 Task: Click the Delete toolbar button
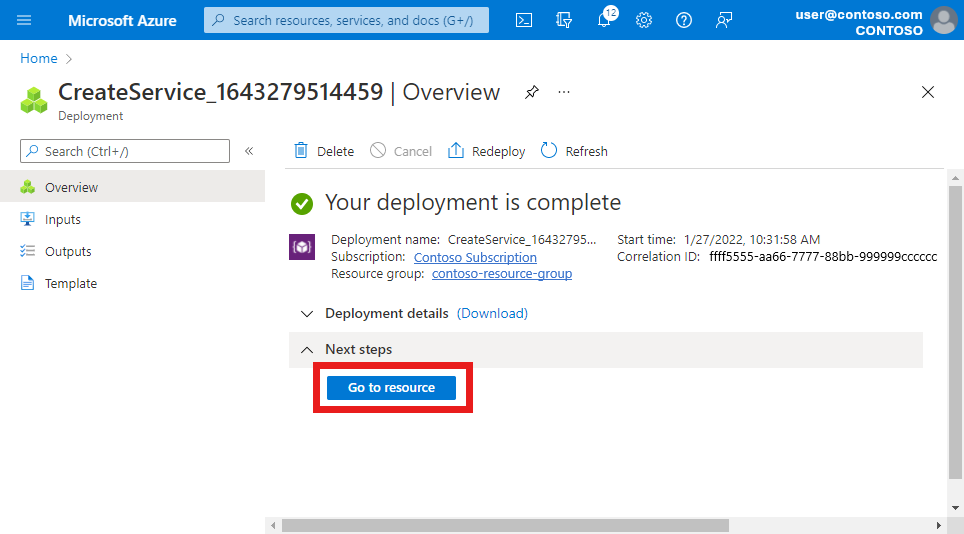[324, 151]
